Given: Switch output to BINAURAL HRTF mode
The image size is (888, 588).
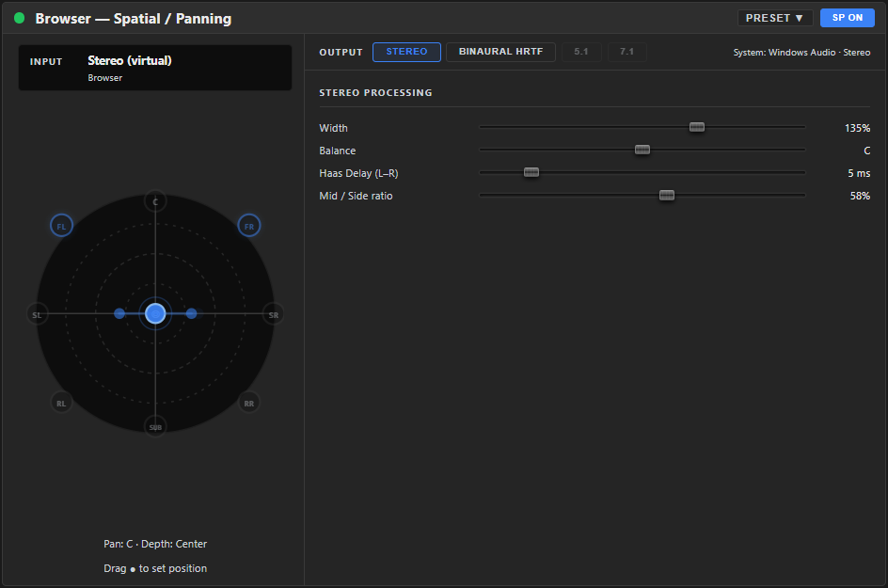Looking at the screenshot, I should point(500,52).
